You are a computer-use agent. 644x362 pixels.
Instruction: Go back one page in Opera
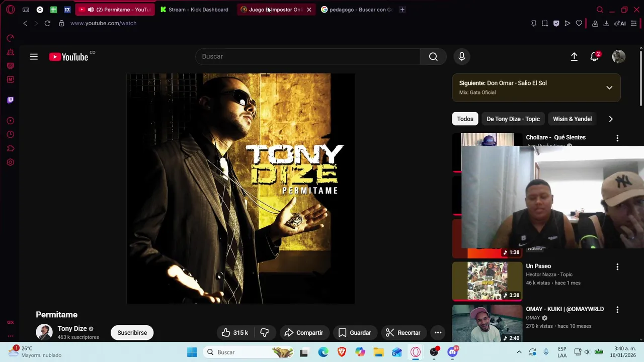tap(25, 23)
